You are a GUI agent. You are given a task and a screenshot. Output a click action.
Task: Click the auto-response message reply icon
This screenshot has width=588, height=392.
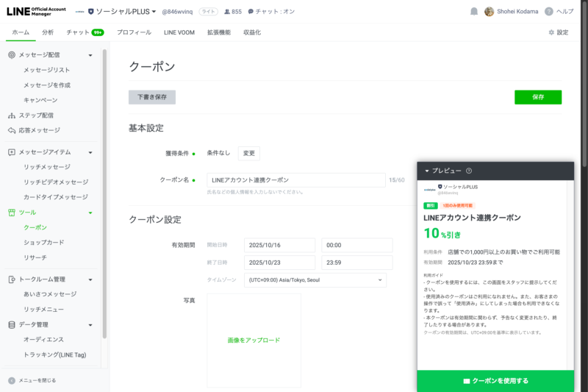tap(12, 130)
